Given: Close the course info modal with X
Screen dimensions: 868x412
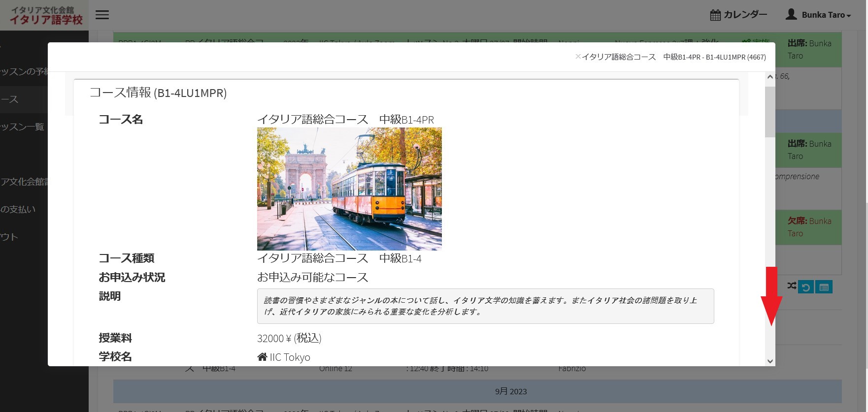Looking at the screenshot, I should (578, 57).
